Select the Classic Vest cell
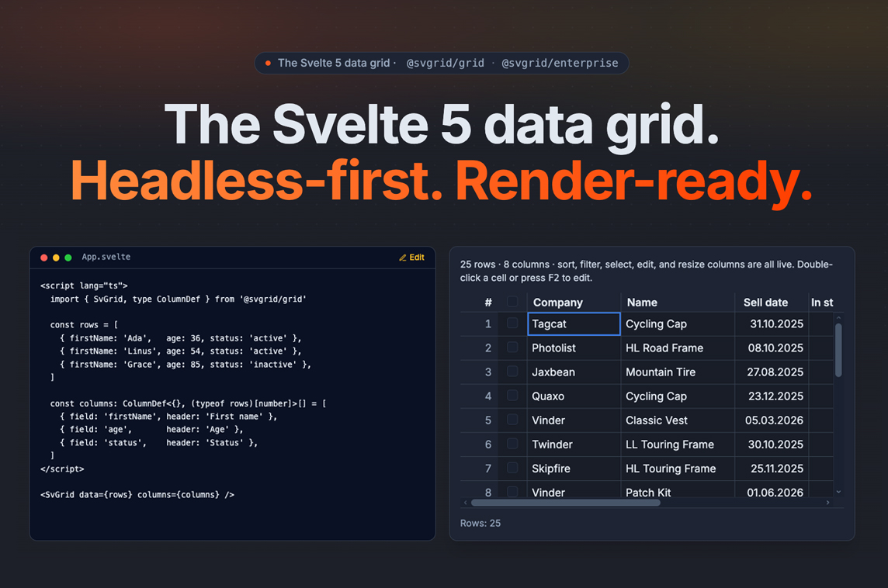This screenshot has height=588, width=888. (678, 420)
